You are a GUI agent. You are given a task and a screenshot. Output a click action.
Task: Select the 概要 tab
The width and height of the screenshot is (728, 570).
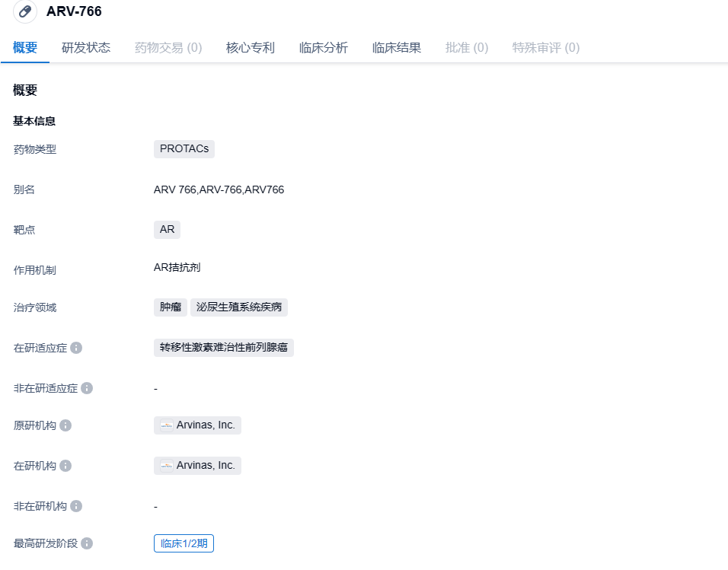tap(25, 48)
